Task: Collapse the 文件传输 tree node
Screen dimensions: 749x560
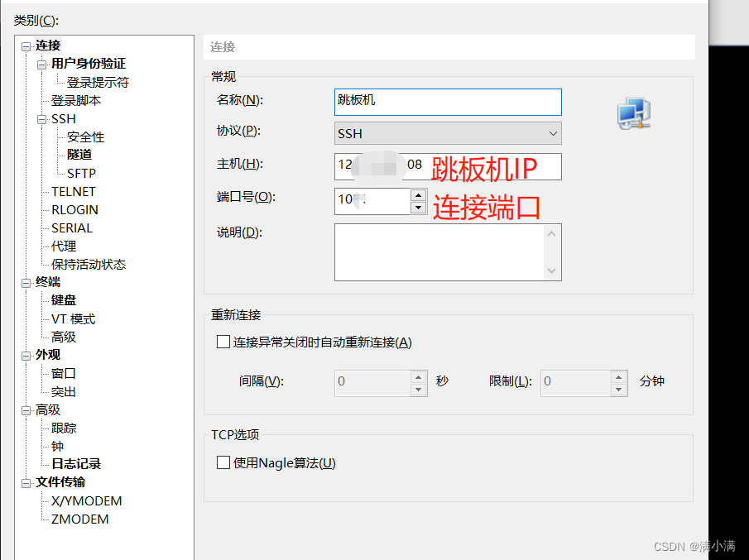Action: (x=26, y=483)
